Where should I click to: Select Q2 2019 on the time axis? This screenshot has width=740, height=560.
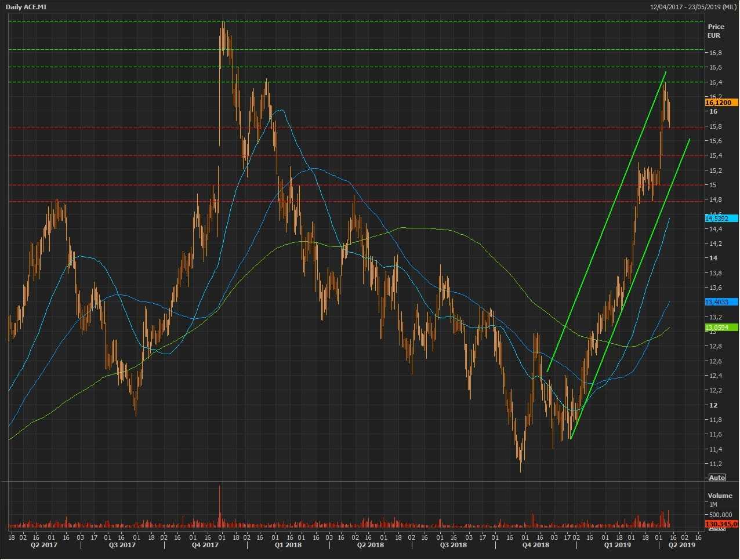click(x=681, y=545)
